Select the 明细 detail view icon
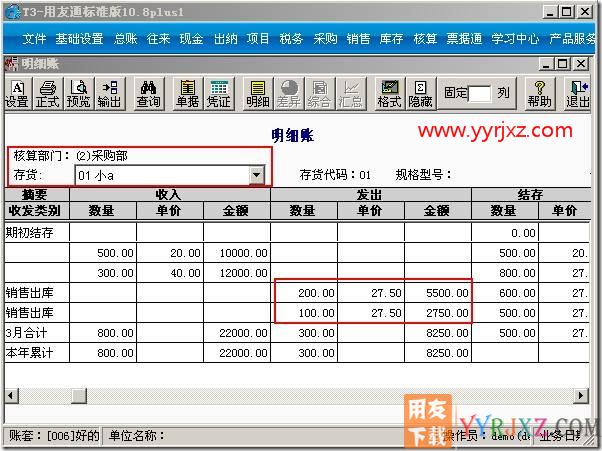This screenshot has width=602, height=451. tap(258, 94)
